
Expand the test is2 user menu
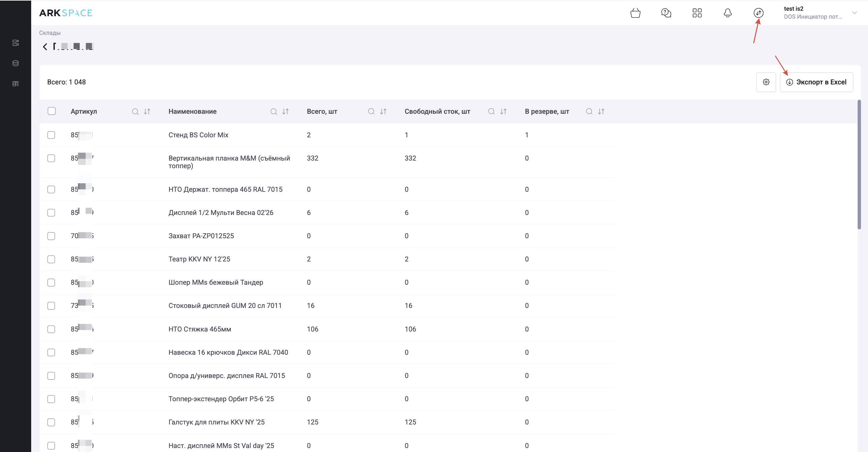[854, 13]
